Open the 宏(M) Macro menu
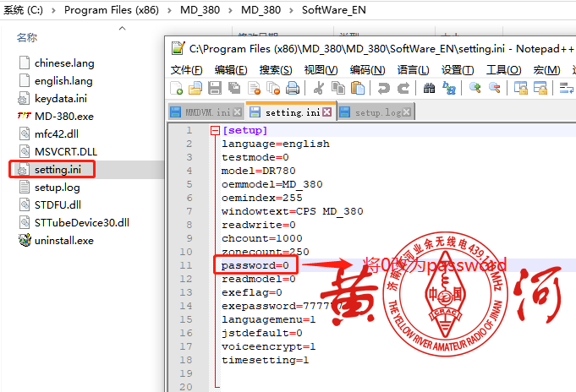This screenshot has height=392, width=576. (546, 70)
